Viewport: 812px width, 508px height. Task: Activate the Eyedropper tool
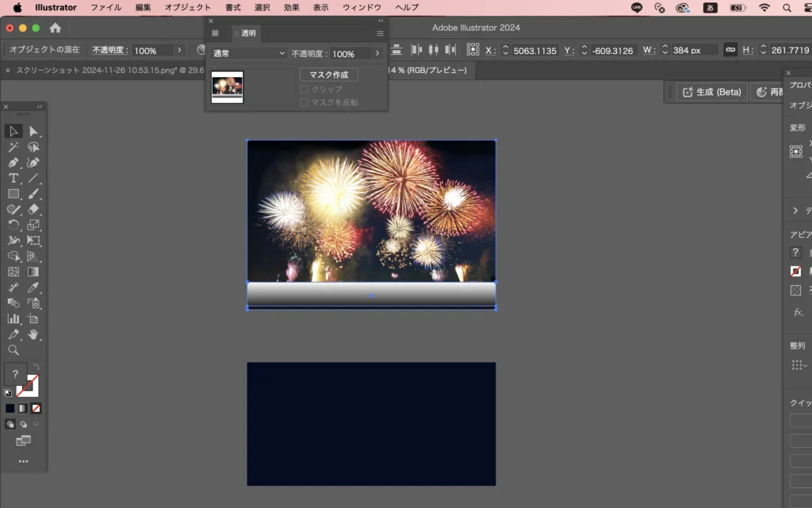(x=33, y=287)
